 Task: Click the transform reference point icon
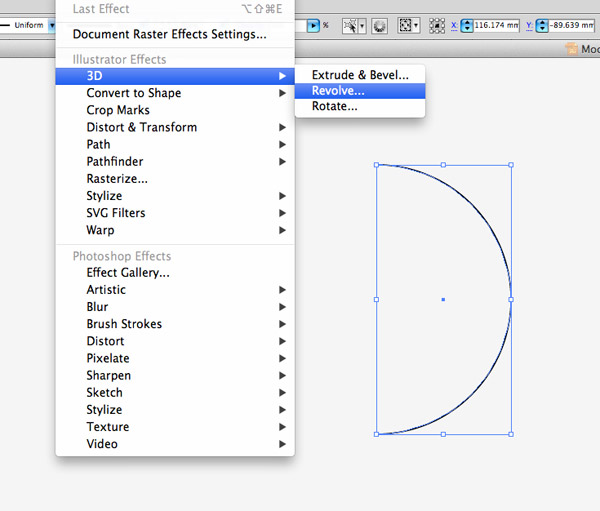pyautogui.click(x=435, y=25)
